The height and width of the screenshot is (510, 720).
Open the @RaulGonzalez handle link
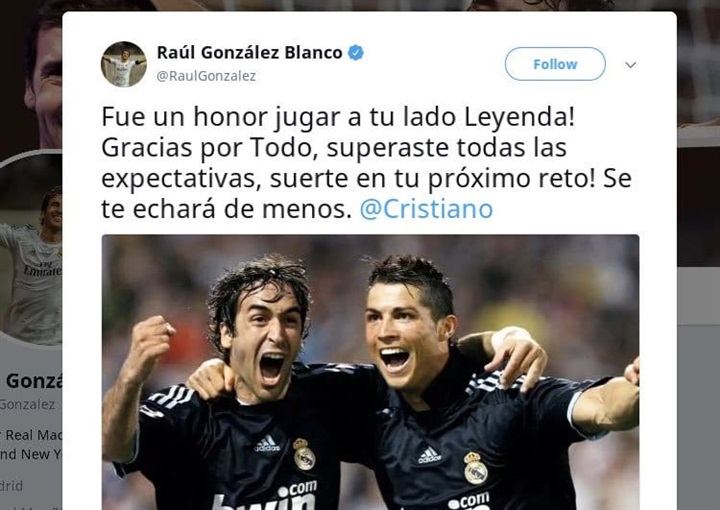[x=206, y=76]
